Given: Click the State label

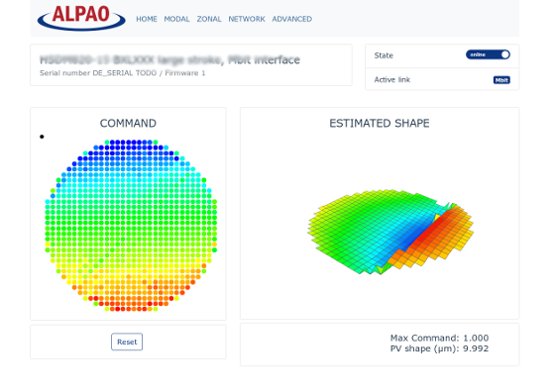Looking at the screenshot, I should click(x=384, y=55).
